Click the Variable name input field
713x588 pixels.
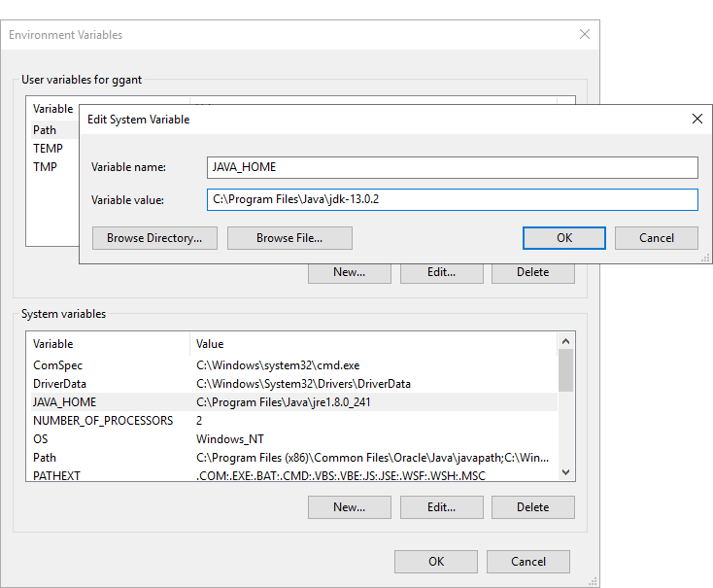click(x=452, y=167)
